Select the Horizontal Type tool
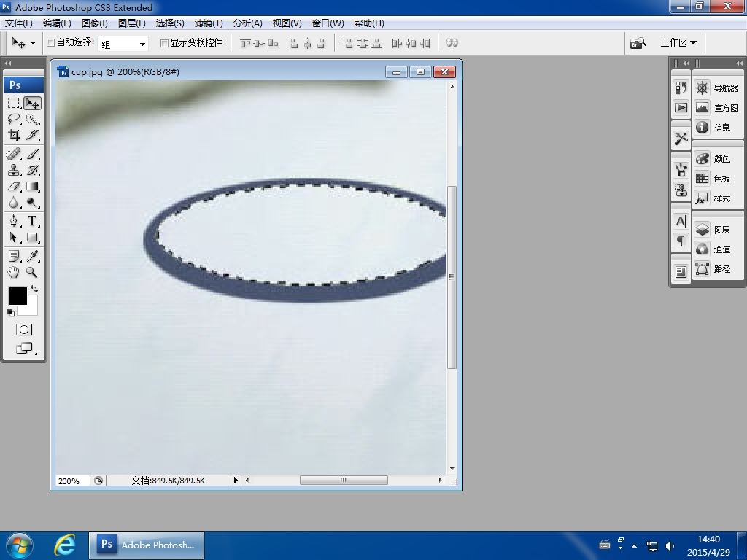Screen dimensions: 747x560 point(32,221)
